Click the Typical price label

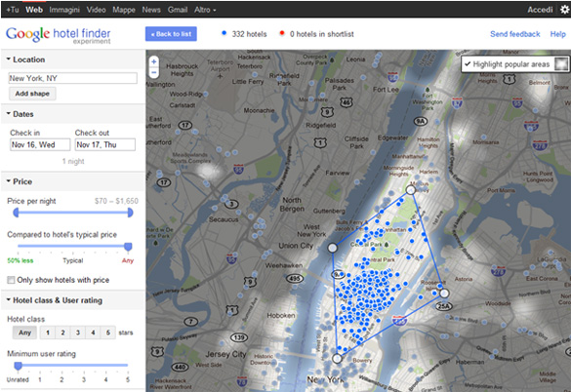[73, 260]
